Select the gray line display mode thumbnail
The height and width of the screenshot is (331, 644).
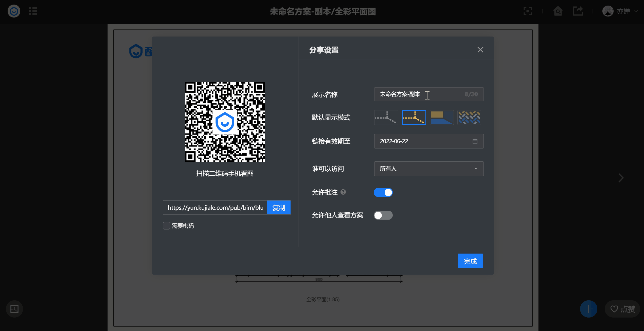pos(386,118)
